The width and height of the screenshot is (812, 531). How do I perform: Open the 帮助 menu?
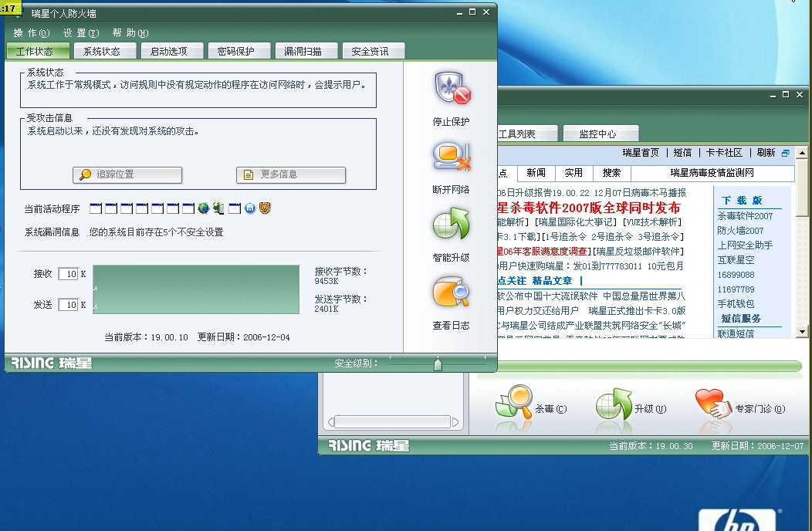tap(130, 33)
